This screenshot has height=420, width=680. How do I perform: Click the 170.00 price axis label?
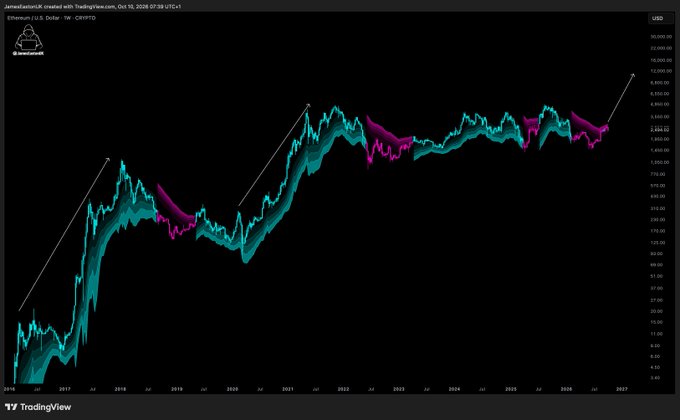click(657, 231)
